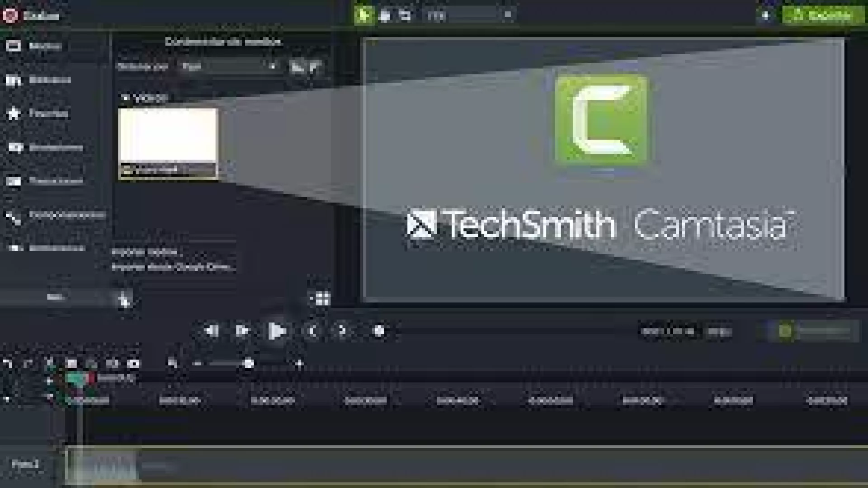868x488 pixels.
Task: Click the Importar medios link
Action: (x=146, y=252)
